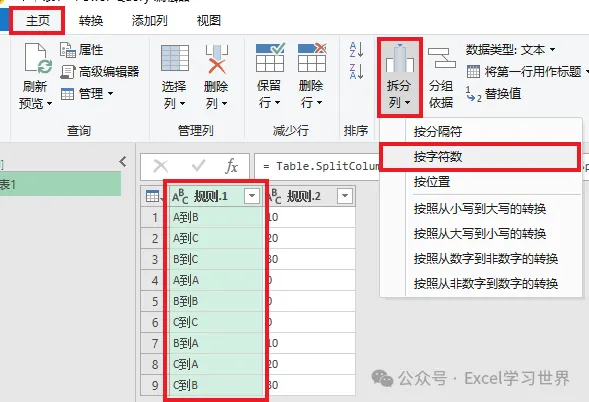Click the 保留行 icon
This screenshot has width=589, height=402.
[x=270, y=57]
